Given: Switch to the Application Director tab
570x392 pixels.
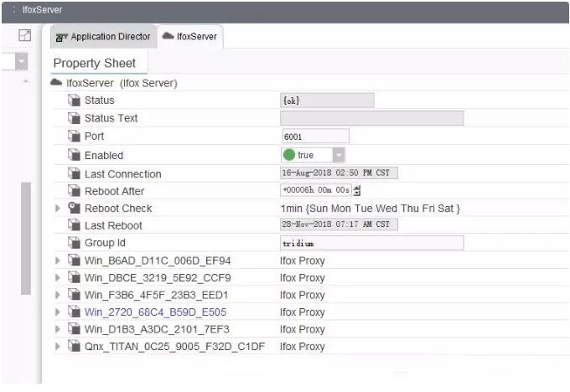Looking at the screenshot, I should pos(102,36).
